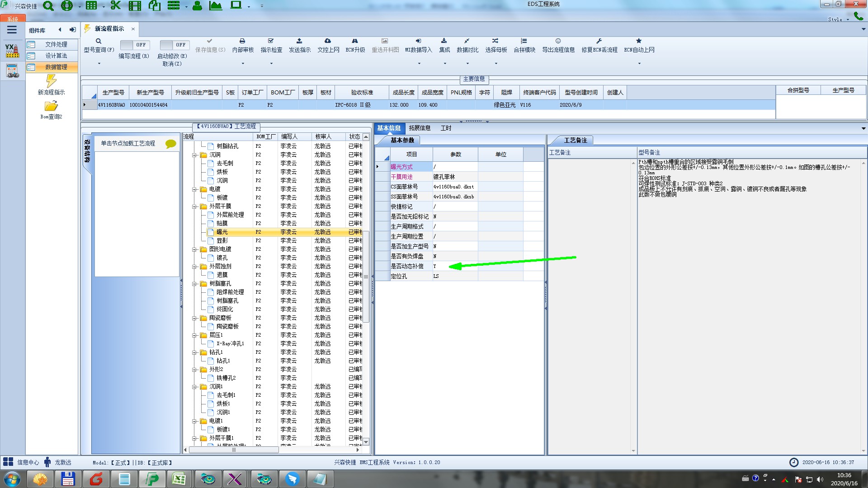Viewport: 868px width, 488px height.
Task: Click the 文控上网 cloud icon
Action: click(x=328, y=41)
